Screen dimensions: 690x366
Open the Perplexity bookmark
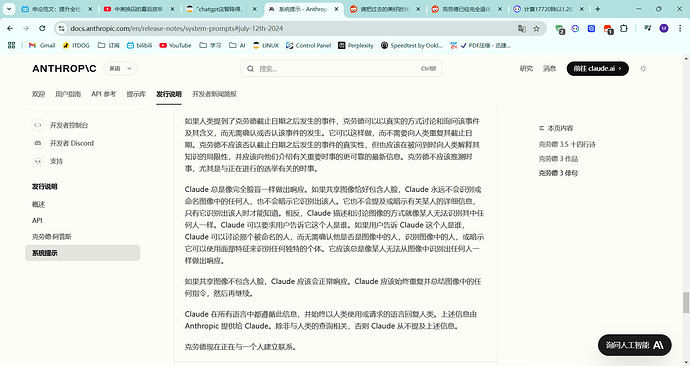point(356,45)
